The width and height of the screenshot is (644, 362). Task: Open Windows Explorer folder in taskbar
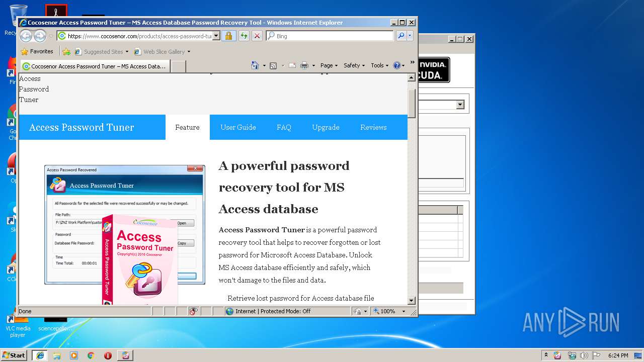(57, 355)
